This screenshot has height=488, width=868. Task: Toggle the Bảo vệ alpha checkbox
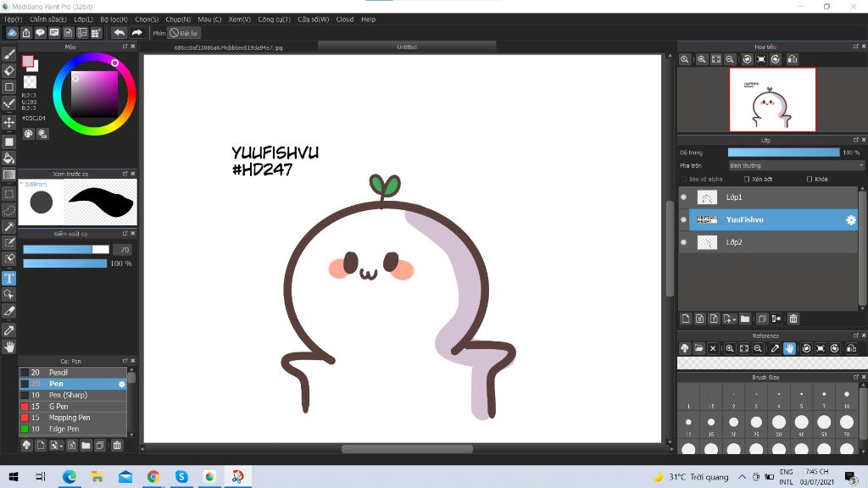pyautogui.click(x=684, y=180)
